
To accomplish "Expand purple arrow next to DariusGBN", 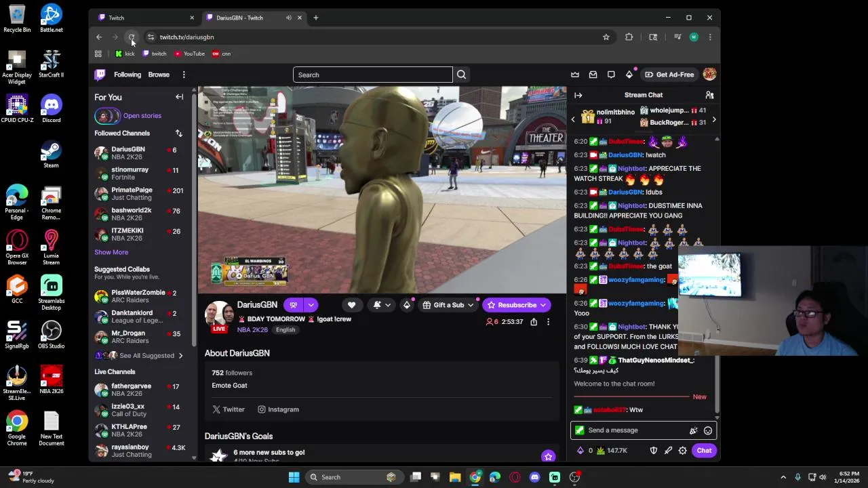I will [x=311, y=305].
